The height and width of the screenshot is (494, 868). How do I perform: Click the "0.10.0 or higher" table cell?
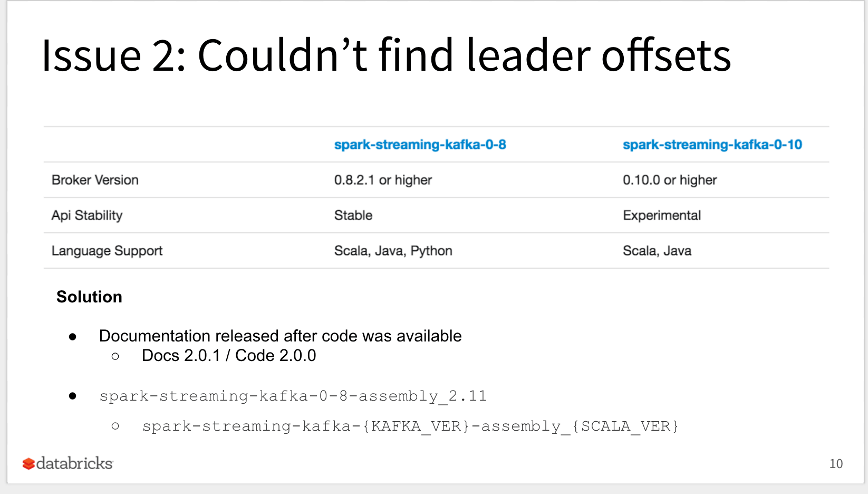pos(669,180)
